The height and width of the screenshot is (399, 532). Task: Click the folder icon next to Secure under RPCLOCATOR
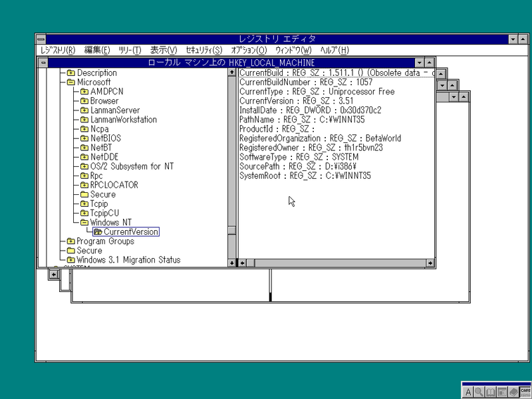pos(84,194)
